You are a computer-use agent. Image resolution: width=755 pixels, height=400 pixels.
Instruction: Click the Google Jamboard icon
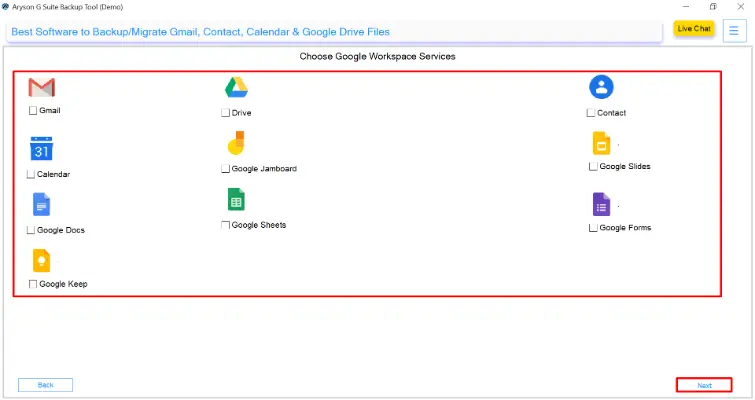236,145
